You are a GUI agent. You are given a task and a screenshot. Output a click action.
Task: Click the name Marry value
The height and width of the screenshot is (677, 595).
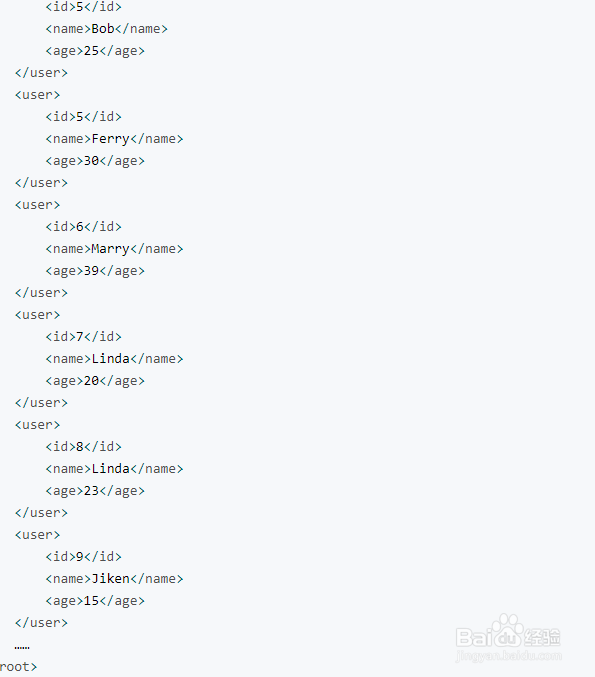coord(111,249)
